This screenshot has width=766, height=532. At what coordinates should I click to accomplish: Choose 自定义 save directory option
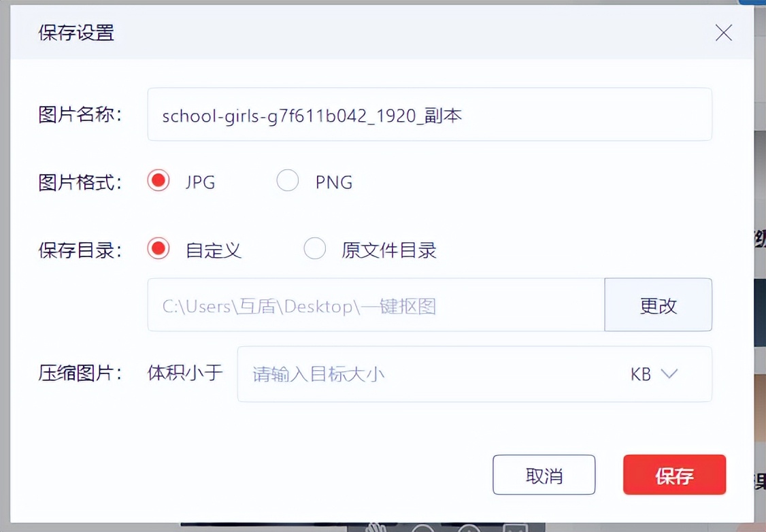click(158, 249)
